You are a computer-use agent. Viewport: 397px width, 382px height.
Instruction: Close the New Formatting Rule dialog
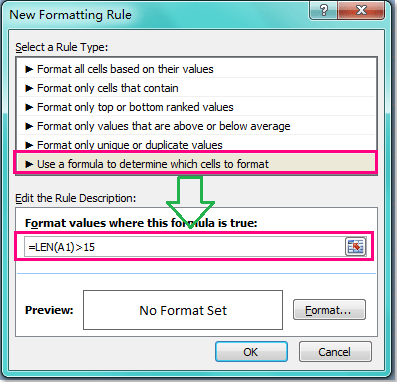click(x=361, y=11)
